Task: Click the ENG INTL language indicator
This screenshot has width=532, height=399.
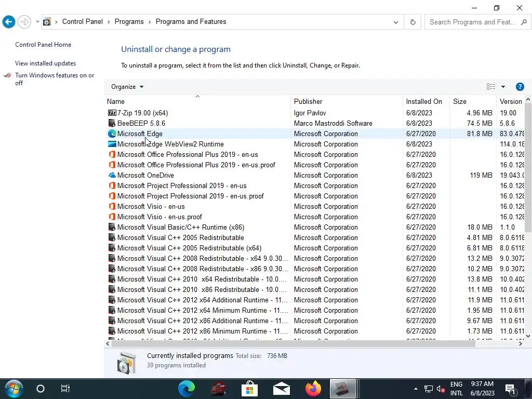Action: click(x=456, y=389)
